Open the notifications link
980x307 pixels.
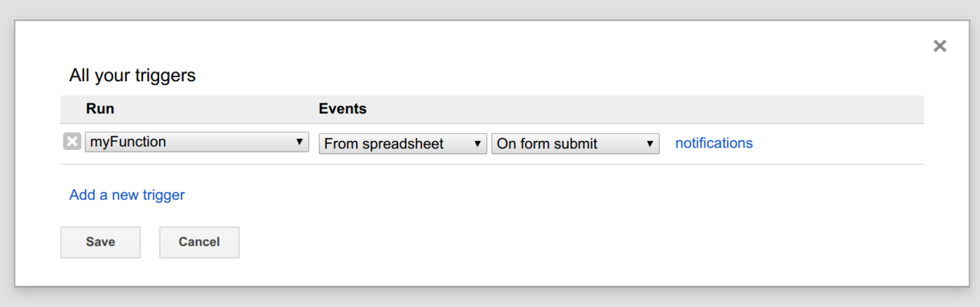click(714, 143)
